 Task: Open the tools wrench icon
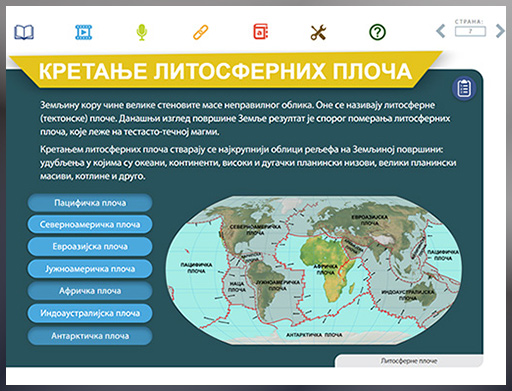318,33
